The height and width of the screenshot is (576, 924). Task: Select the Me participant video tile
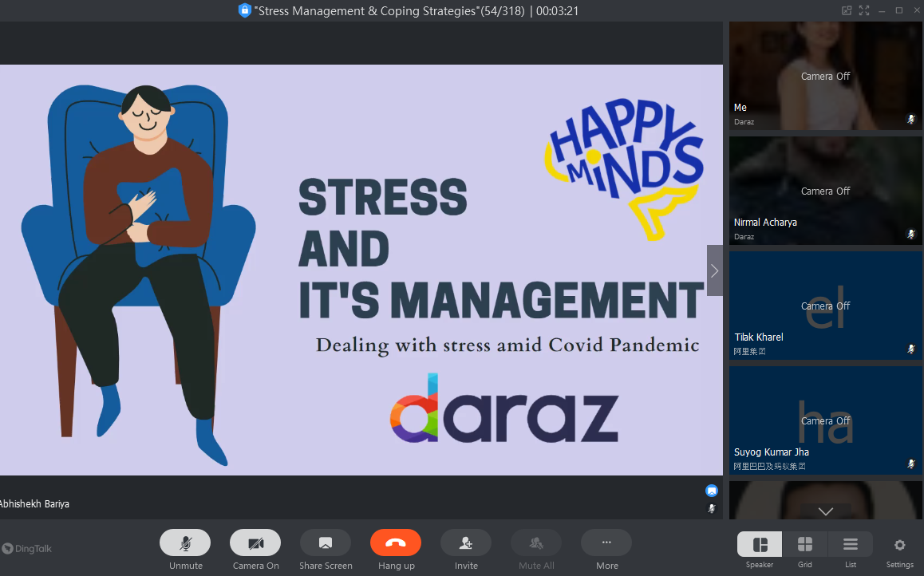point(826,76)
